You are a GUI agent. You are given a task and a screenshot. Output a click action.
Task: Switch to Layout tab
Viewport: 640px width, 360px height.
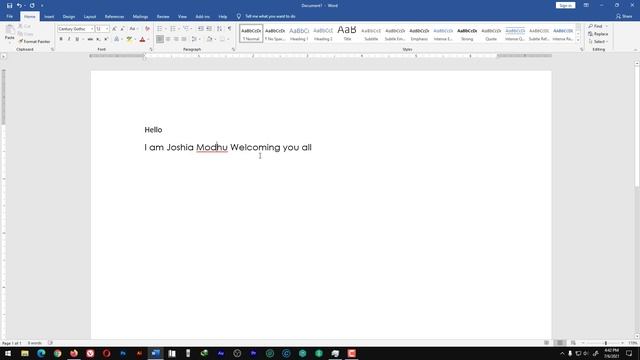90,17
